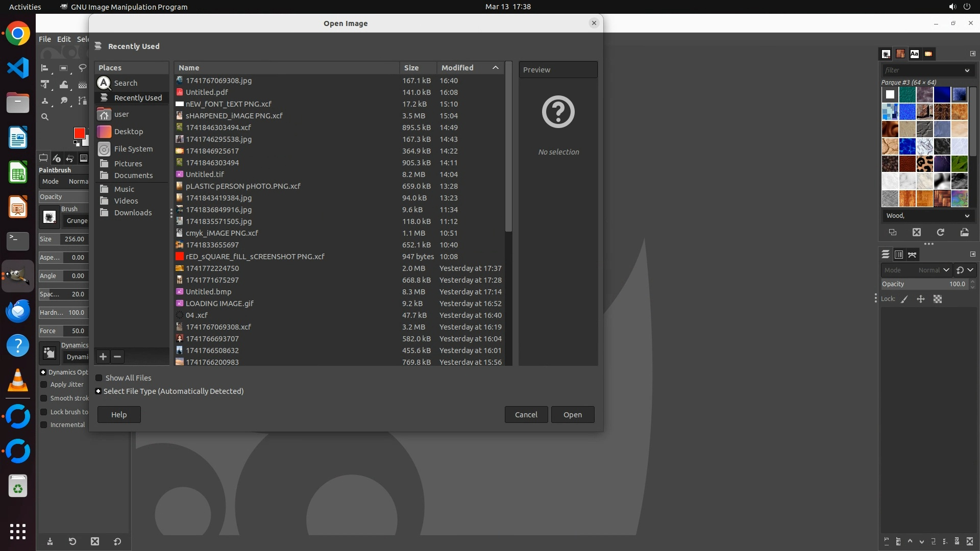The height and width of the screenshot is (551, 980).
Task: Click the Refresh patterns icon
Action: coord(940,232)
